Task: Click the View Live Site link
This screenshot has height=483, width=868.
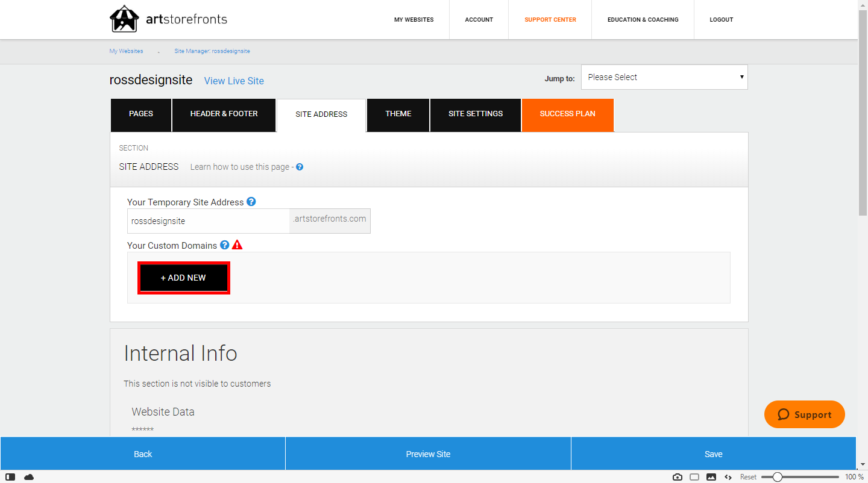Action: coord(234,81)
